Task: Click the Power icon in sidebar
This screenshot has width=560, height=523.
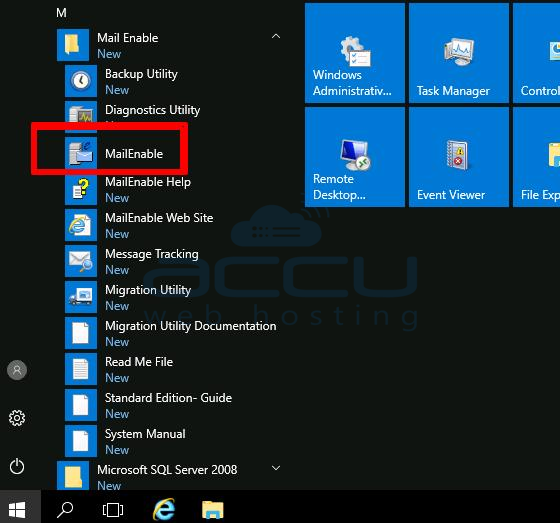Action: [17, 466]
